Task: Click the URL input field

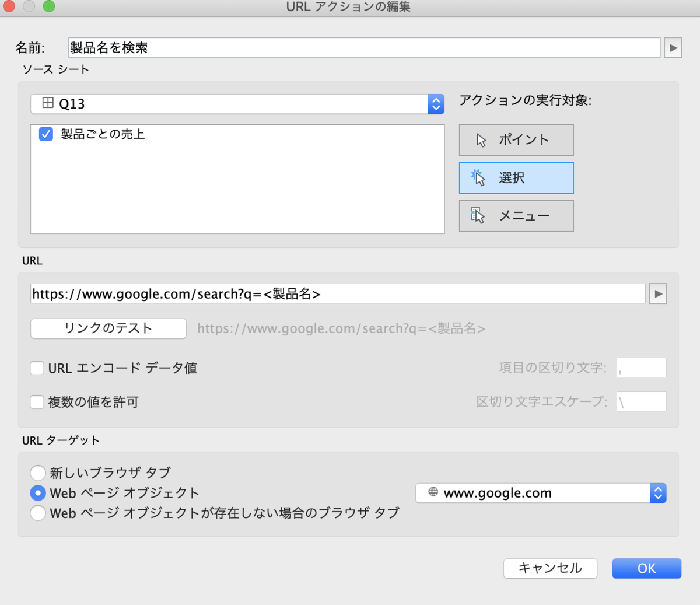Action: coord(338,293)
